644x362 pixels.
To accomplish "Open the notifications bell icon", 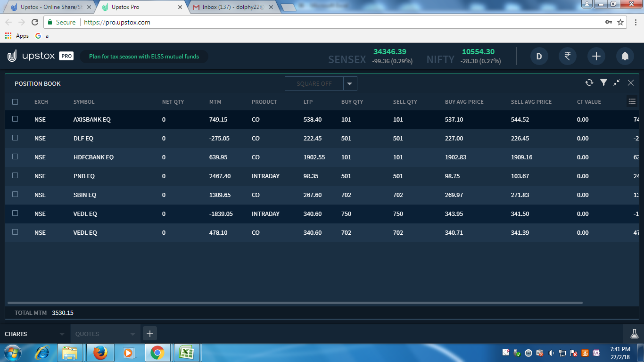I will (x=625, y=56).
